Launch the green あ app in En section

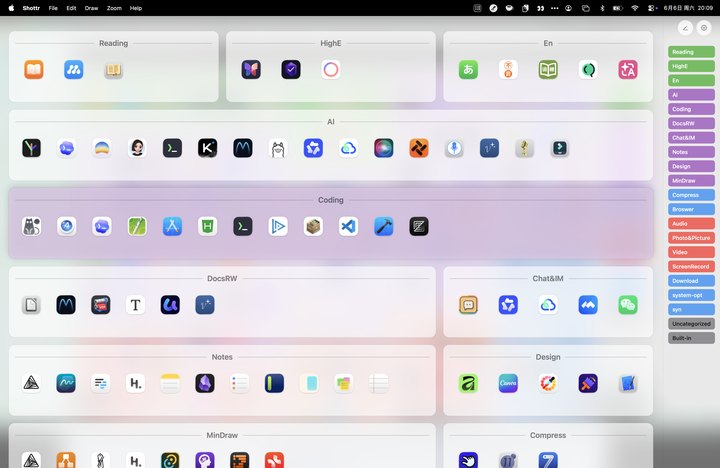coord(468,70)
